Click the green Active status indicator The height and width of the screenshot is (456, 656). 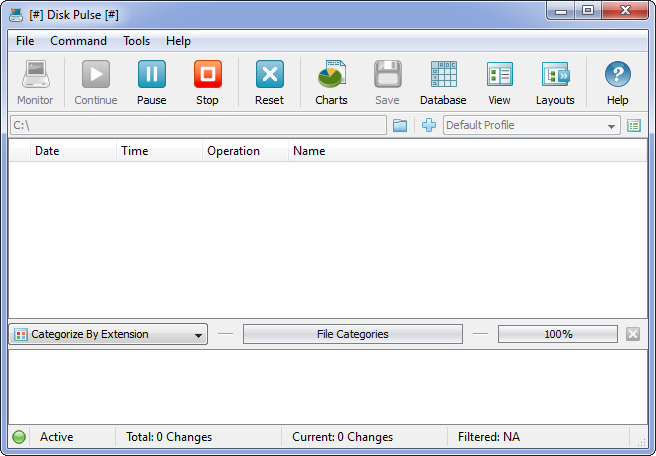coord(19,437)
